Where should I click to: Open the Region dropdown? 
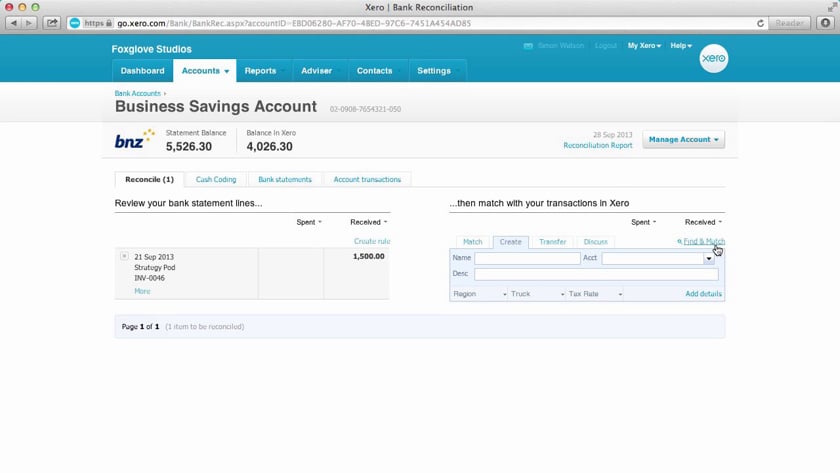click(479, 294)
